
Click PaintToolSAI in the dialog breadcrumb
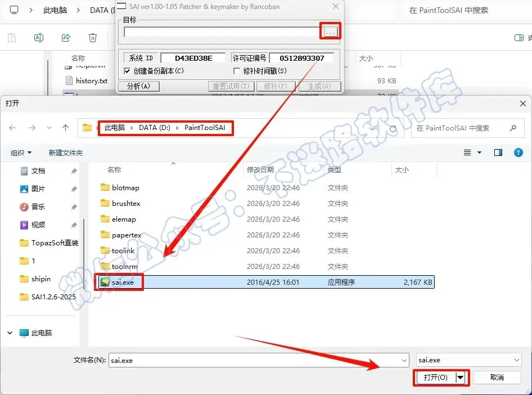205,128
